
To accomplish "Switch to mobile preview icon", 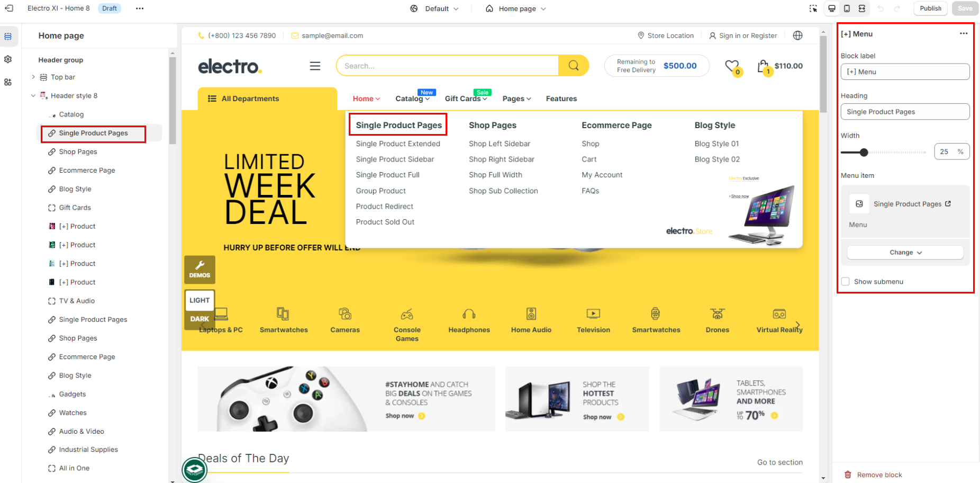I will pos(847,8).
